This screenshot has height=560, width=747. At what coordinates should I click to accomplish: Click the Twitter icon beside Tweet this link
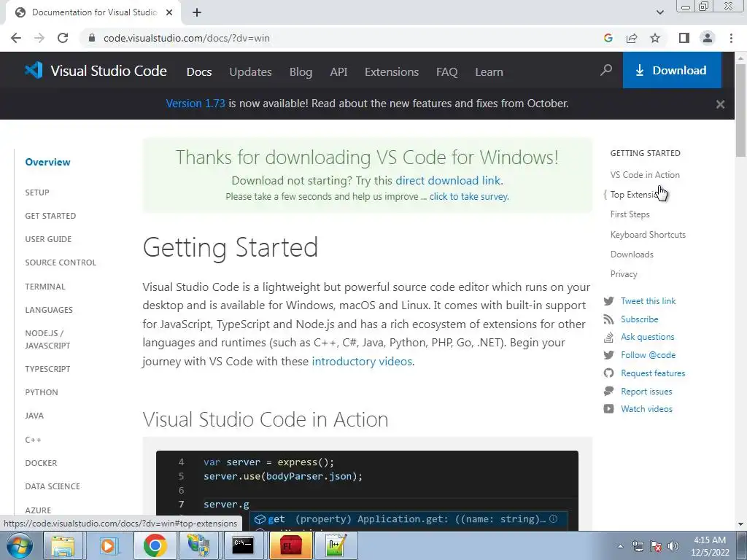coord(608,301)
